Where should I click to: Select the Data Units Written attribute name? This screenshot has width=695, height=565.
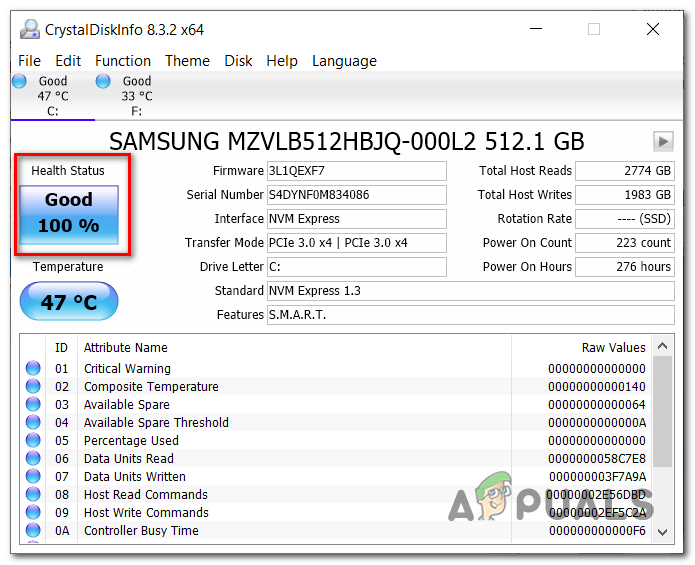(135, 476)
